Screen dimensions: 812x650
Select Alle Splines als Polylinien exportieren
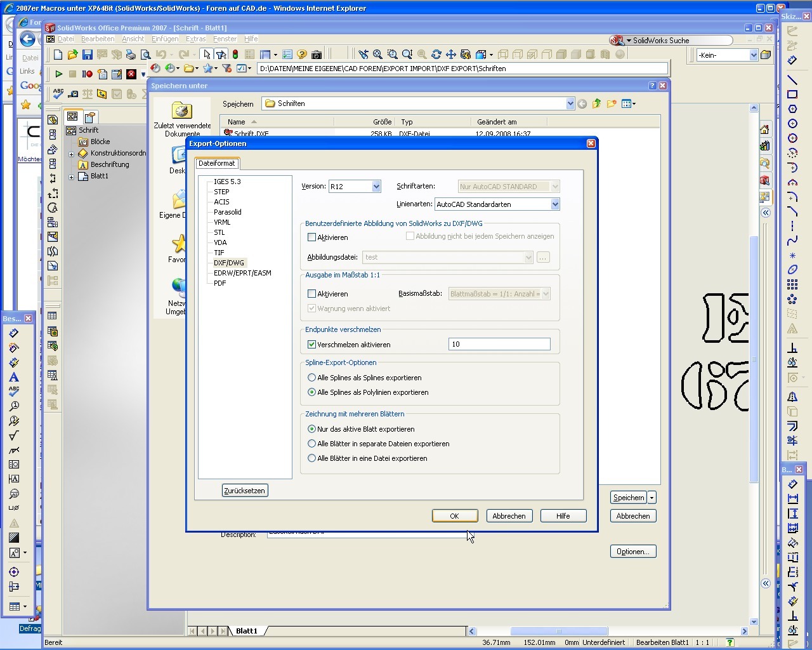[311, 392]
